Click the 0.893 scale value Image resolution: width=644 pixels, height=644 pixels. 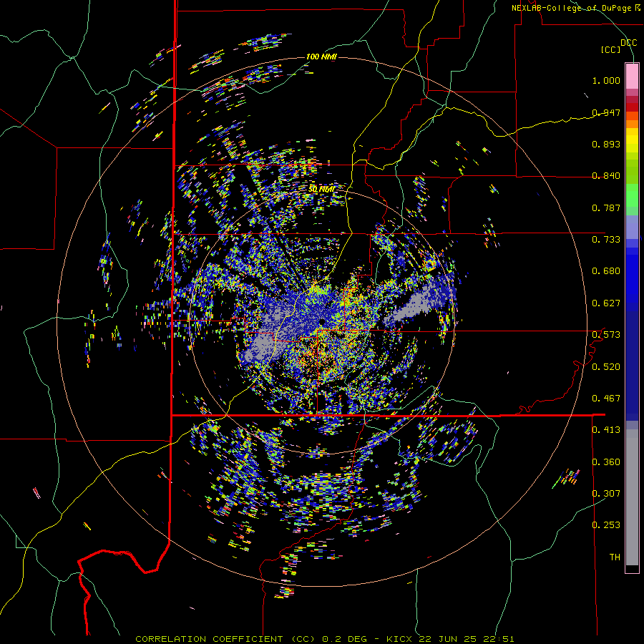pyautogui.click(x=606, y=144)
